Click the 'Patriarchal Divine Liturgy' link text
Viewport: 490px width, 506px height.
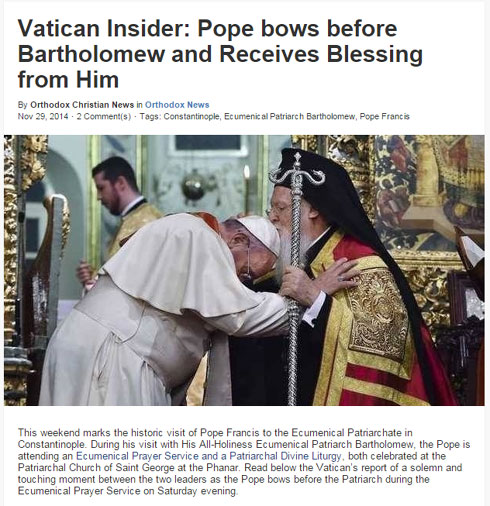tap(285, 456)
